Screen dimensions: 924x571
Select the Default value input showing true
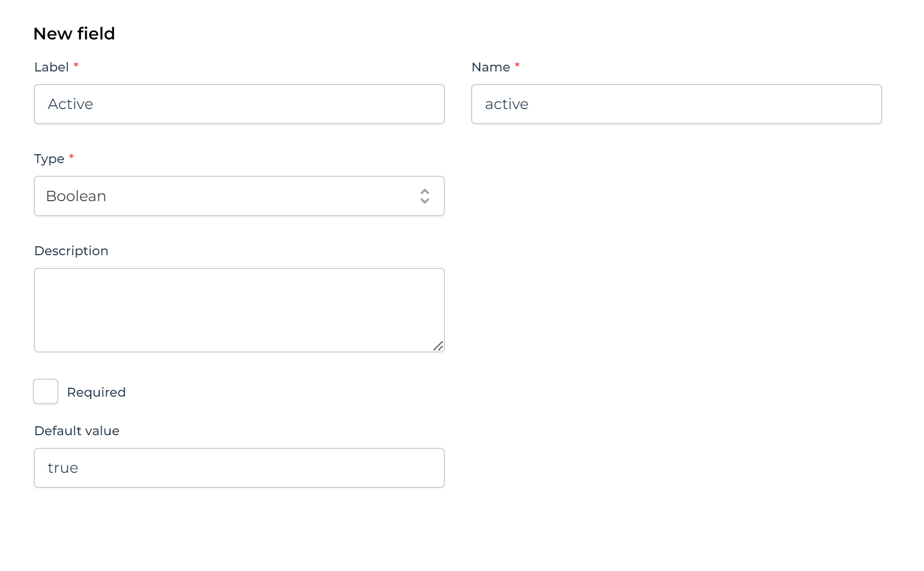[x=239, y=468]
